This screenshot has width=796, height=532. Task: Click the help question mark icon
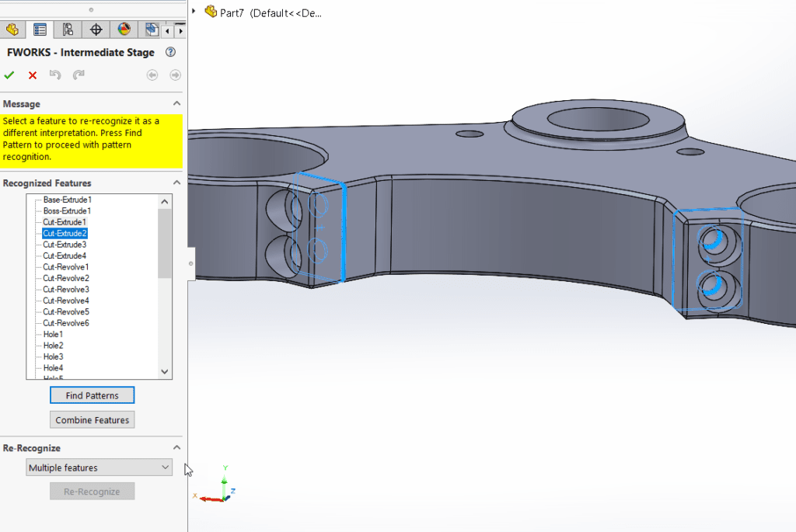pos(171,53)
